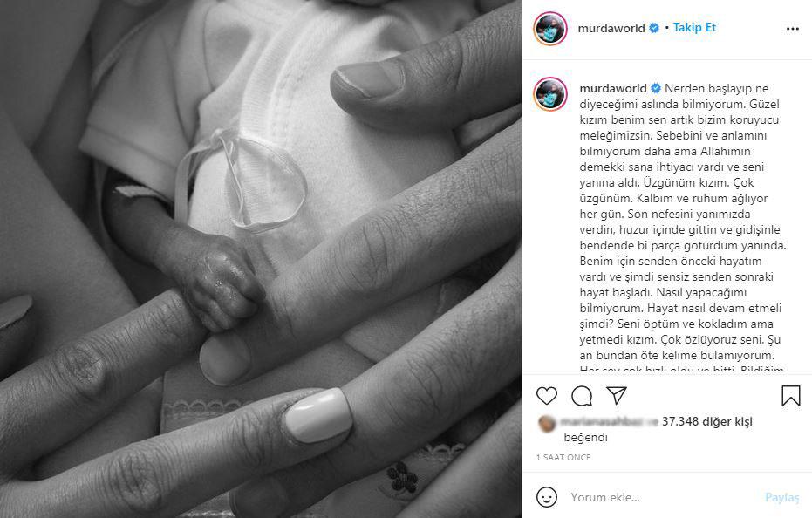The height and width of the screenshot is (518, 812).
Task: Click the 1 SAAT ÖNCE timestamp
Action: pos(563,458)
